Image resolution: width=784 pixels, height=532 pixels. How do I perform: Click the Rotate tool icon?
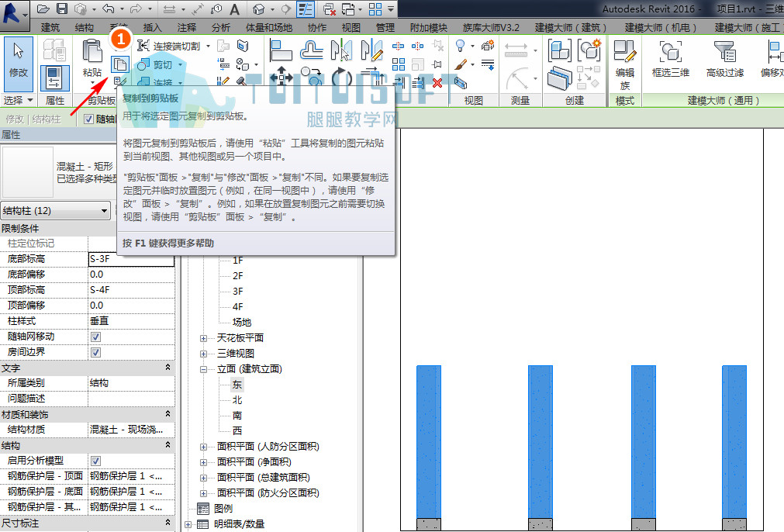341,78
